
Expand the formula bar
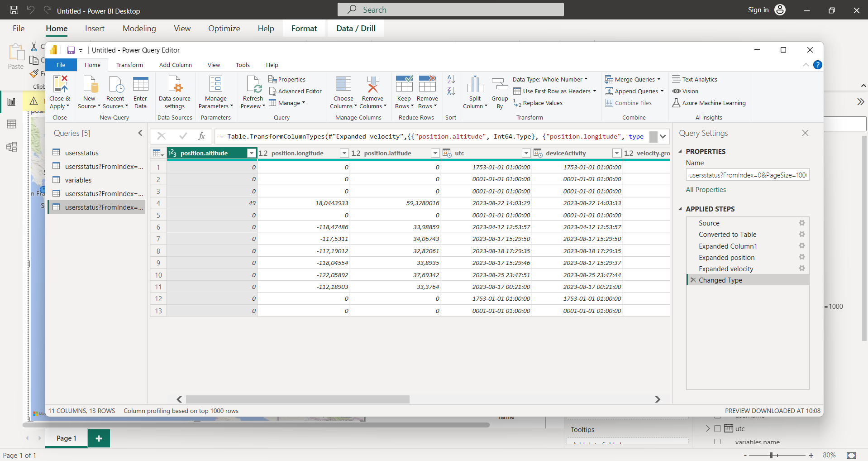[663, 136]
